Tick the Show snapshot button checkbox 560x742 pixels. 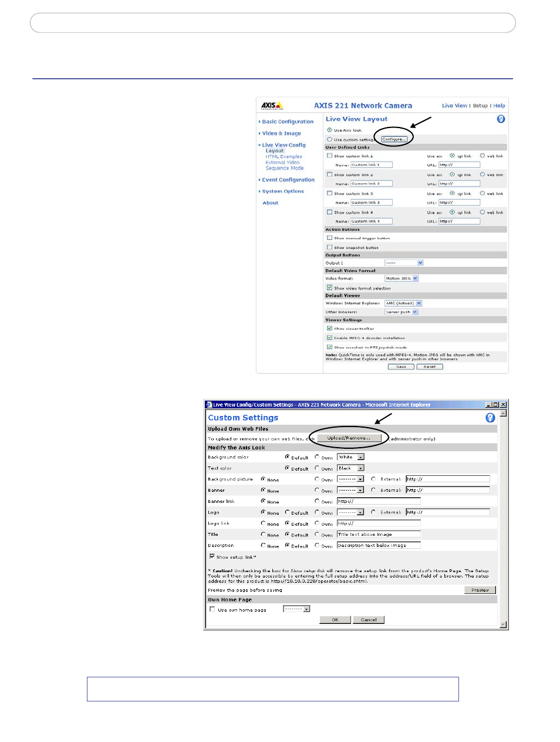coord(329,247)
